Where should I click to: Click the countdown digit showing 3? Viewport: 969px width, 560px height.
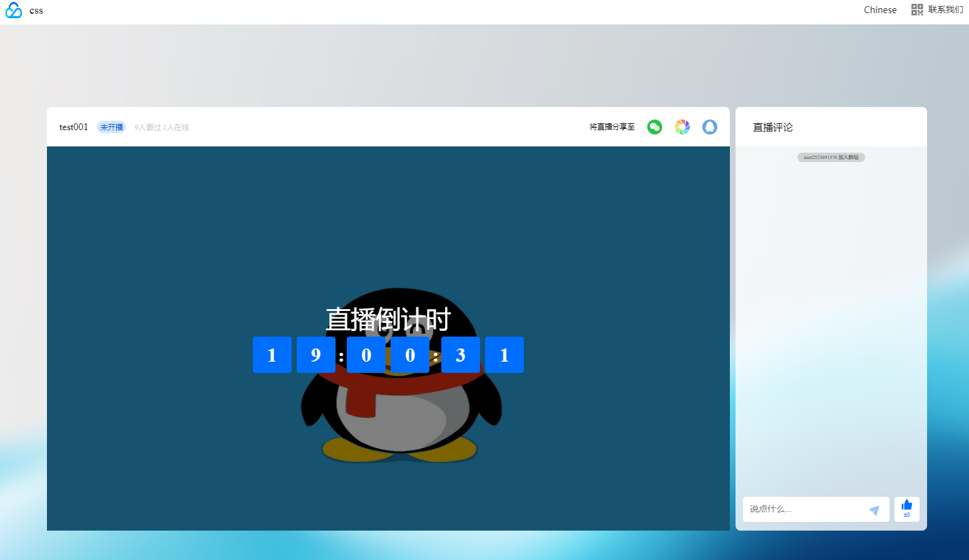(x=461, y=355)
